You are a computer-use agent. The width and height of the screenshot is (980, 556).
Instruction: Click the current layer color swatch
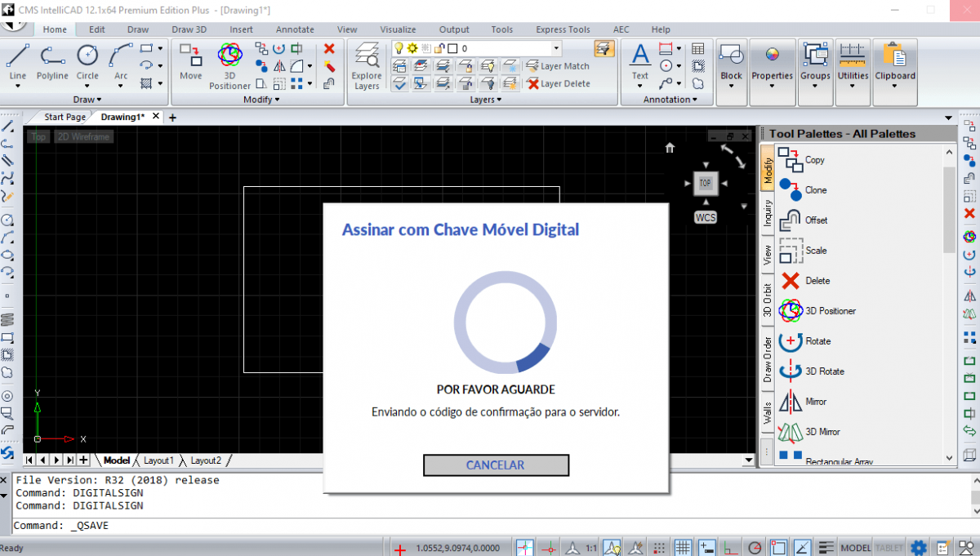click(x=452, y=48)
